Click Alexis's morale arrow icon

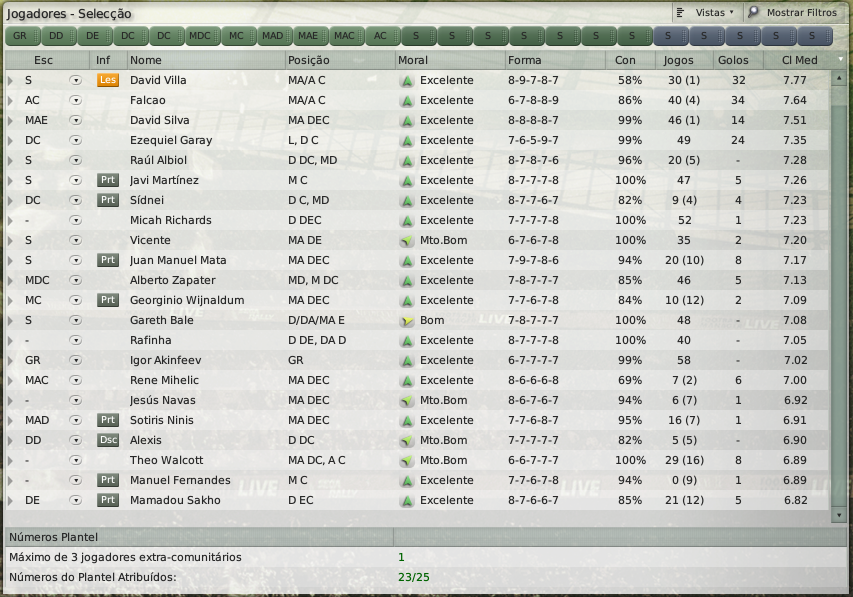(406, 441)
